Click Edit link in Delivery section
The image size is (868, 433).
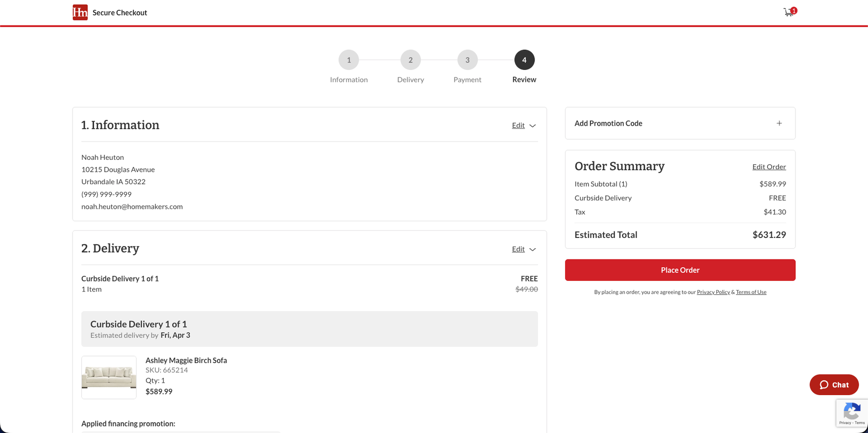tap(518, 249)
